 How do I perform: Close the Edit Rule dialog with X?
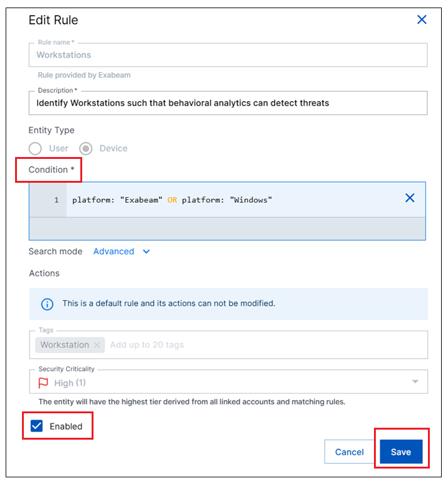point(422,19)
